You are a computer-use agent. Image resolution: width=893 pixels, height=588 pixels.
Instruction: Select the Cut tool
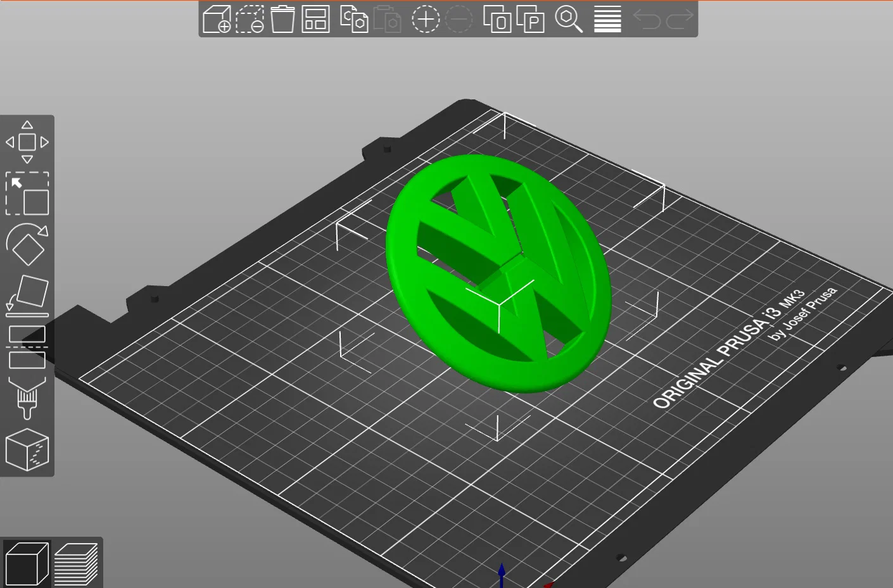pos(27,346)
